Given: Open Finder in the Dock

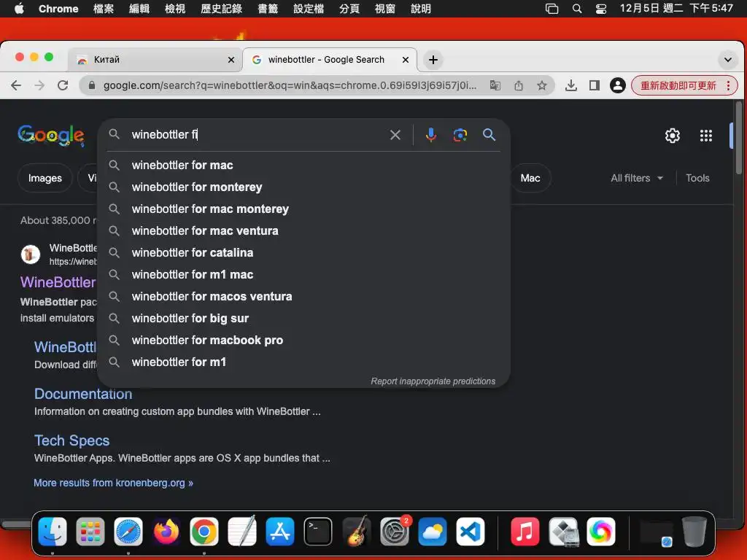Looking at the screenshot, I should (53, 532).
